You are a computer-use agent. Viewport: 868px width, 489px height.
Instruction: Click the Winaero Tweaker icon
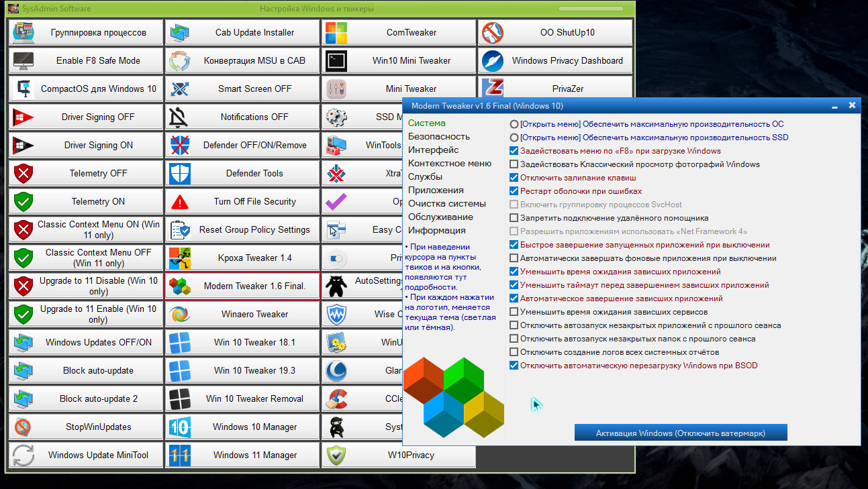click(x=180, y=314)
